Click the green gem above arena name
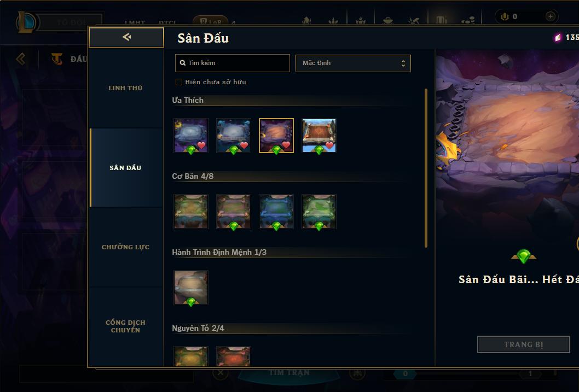Image resolution: width=579 pixels, height=392 pixels. point(524,256)
